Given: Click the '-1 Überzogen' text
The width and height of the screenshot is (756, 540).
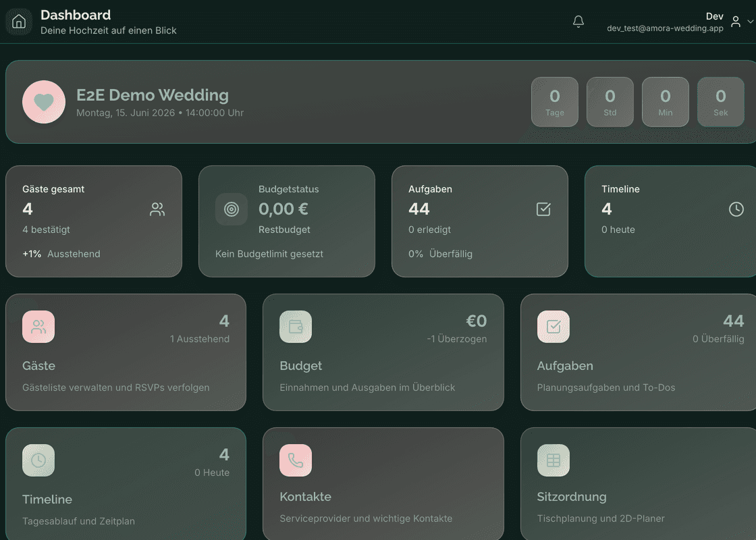Looking at the screenshot, I should pyautogui.click(x=457, y=339).
